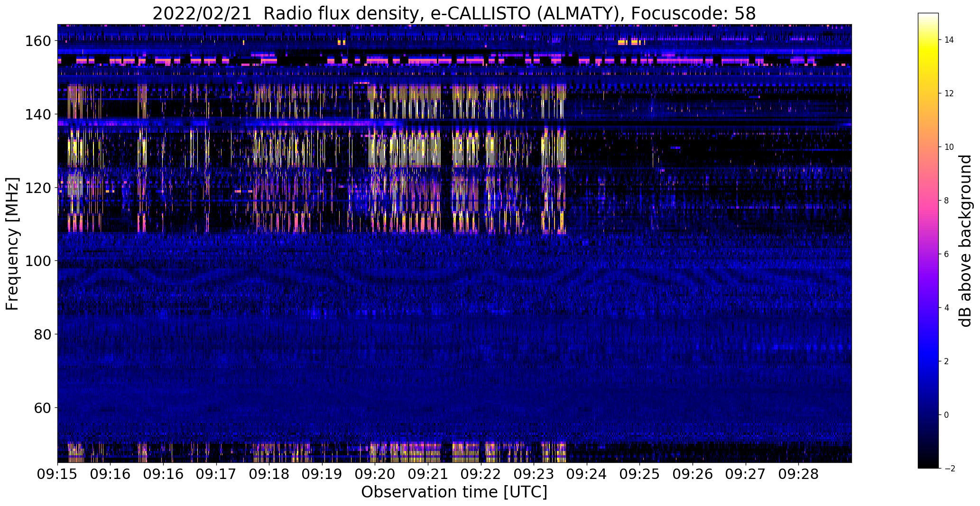Screen dimensions: 980x506
Task: Click the 'Frequency [MHz]' y-axis label
Action: (x=12, y=244)
